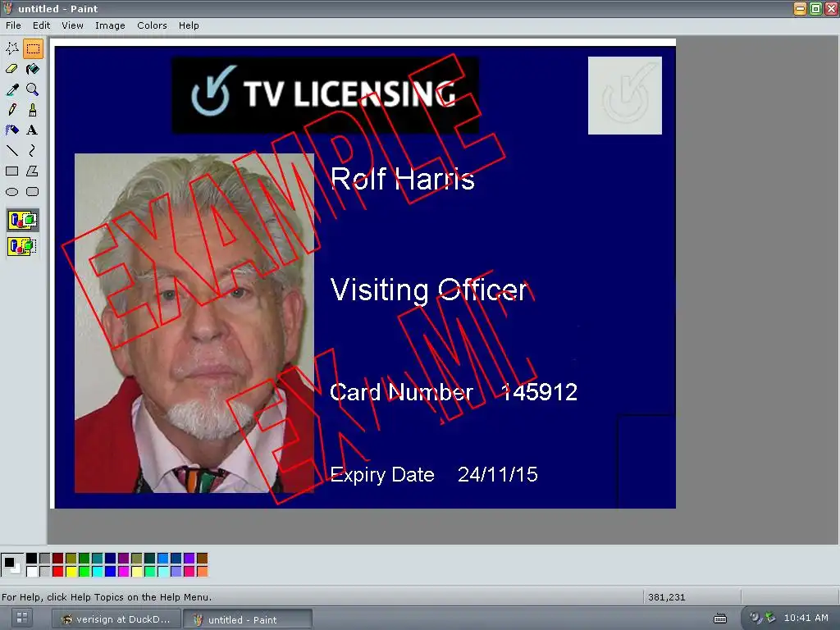Open the Start menu button on taskbar
The height and width of the screenshot is (630, 840).
pos(22,619)
